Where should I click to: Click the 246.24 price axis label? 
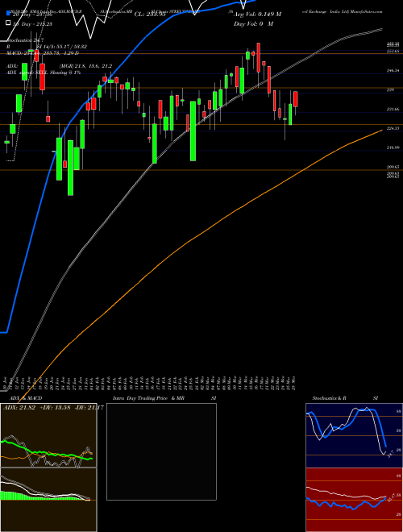coord(393,70)
